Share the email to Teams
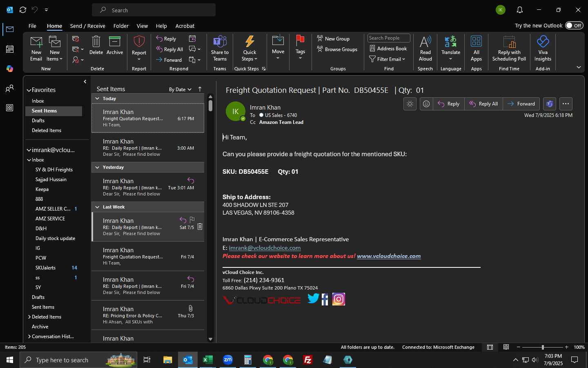Screen dimensions: 588x368 click(220, 48)
